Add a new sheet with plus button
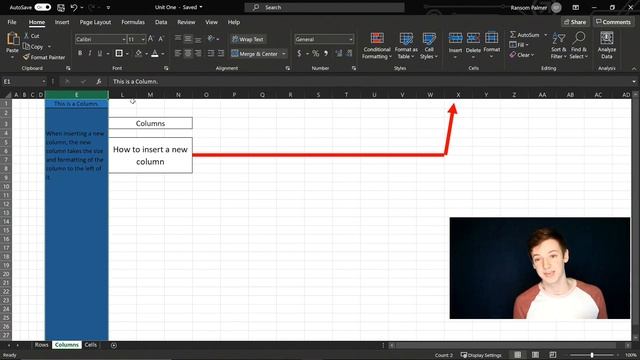This screenshot has height=360, width=640. pyautogui.click(x=113, y=345)
